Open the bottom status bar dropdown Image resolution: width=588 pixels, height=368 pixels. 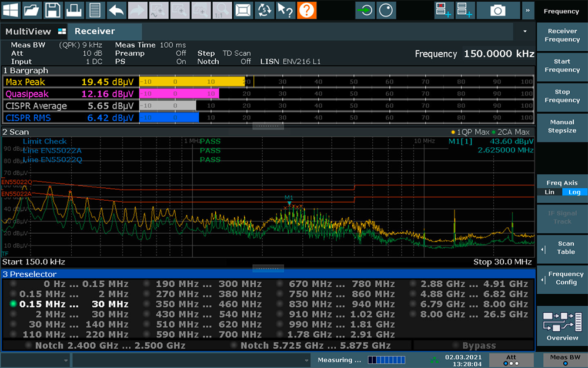(306, 360)
